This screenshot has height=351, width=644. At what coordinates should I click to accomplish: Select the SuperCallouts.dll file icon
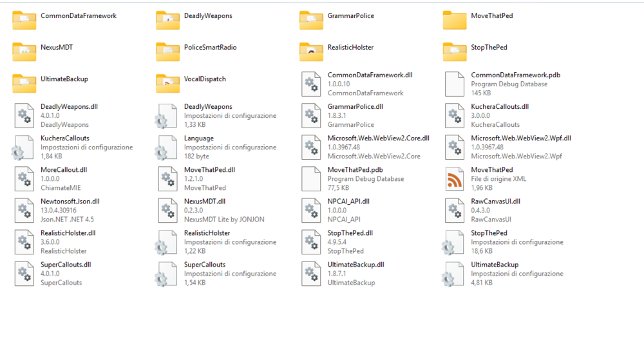tap(24, 274)
